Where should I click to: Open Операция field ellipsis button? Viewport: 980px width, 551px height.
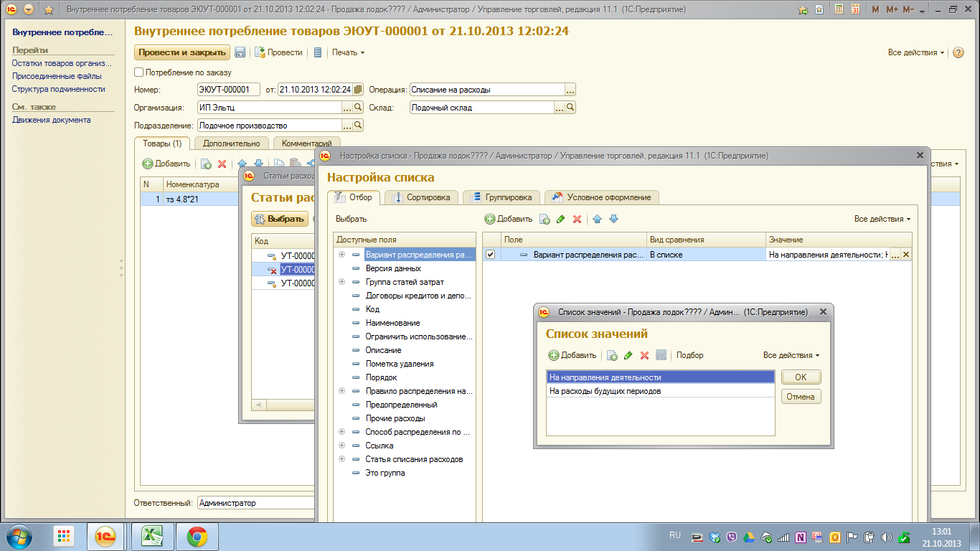[x=570, y=90]
